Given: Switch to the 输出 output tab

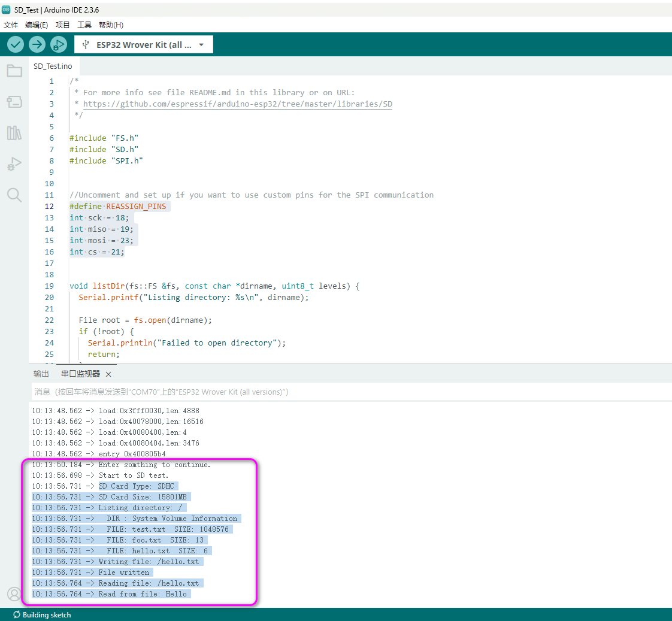Looking at the screenshot, I should tap(41, 374).
